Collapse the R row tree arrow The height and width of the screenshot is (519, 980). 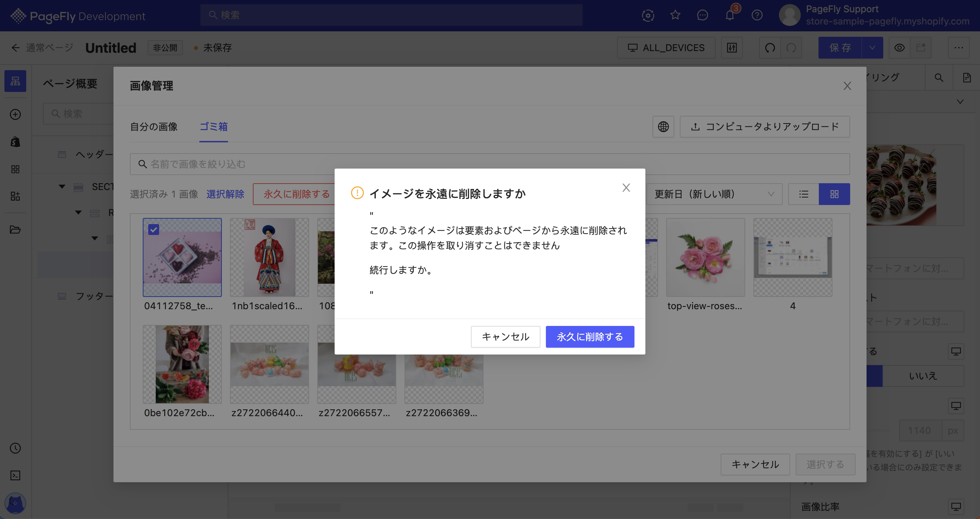tap(78, 213)
